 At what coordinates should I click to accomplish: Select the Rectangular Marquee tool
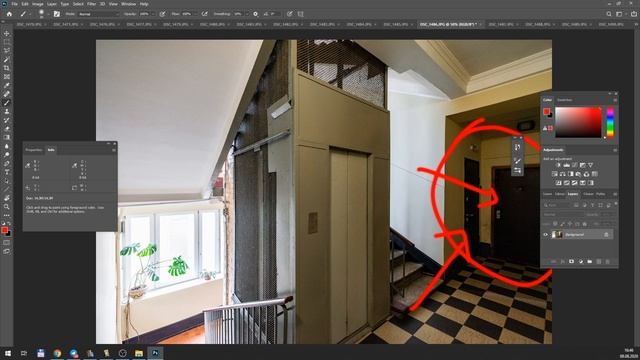7,42
